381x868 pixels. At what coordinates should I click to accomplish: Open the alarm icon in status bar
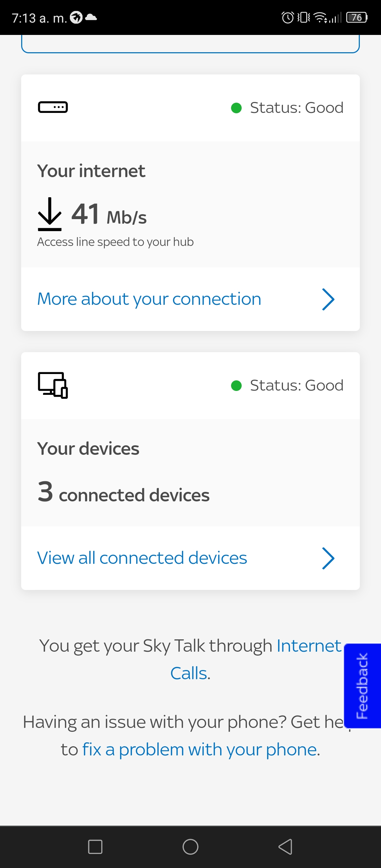(x=288, y=17)
